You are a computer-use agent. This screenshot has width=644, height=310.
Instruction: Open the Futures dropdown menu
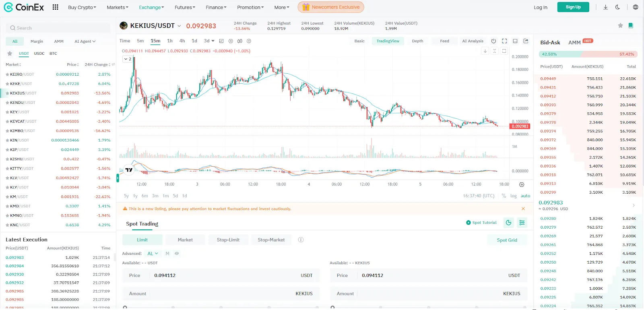coord(185,7)
